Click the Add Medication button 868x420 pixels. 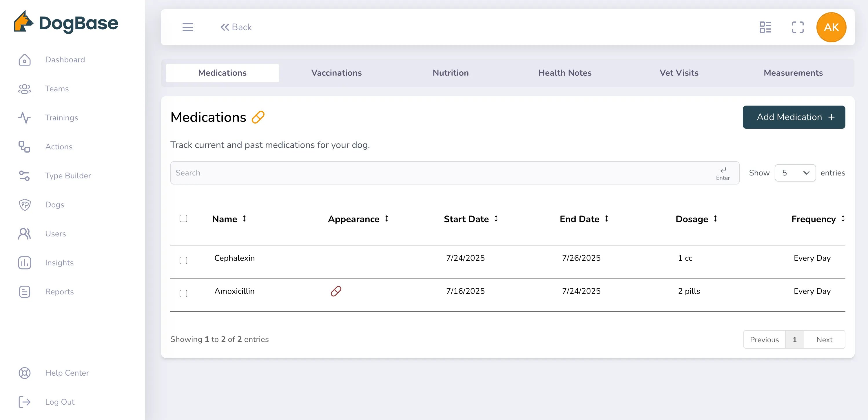(794, 117)
